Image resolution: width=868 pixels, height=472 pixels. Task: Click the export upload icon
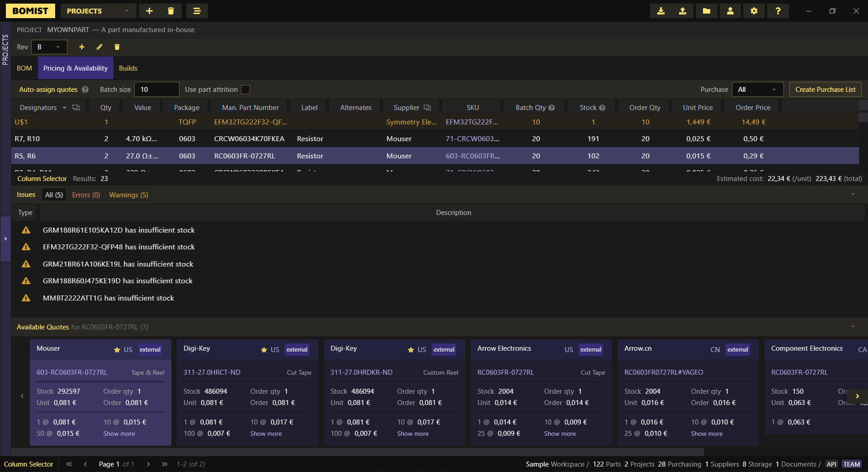click(683, 11)
